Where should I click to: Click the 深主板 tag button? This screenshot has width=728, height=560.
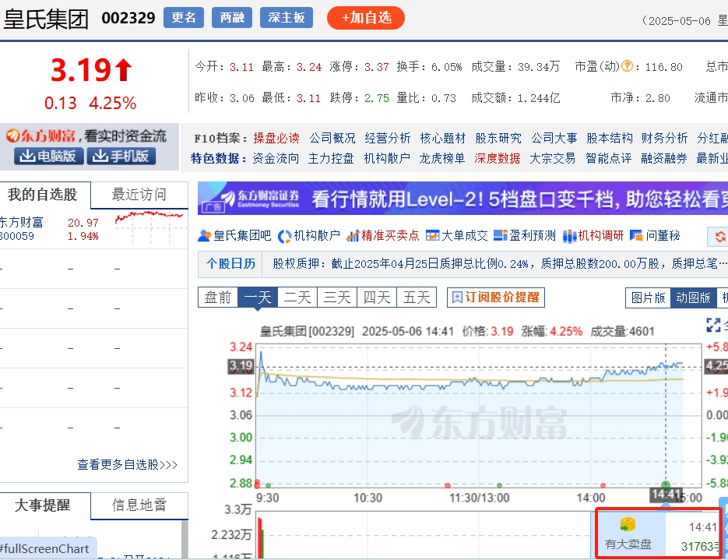(287, 18)
